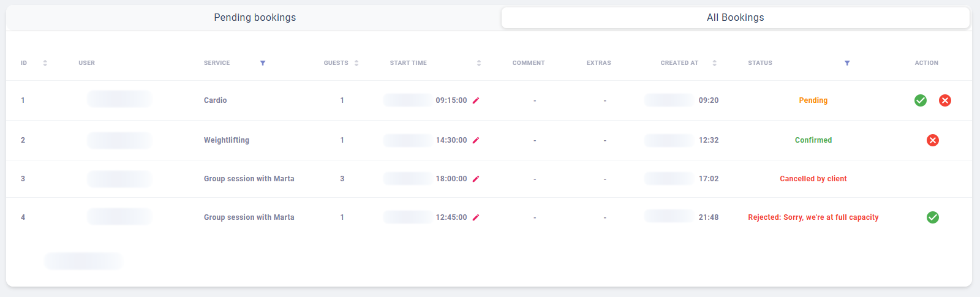Sort bookings by ID column
Screen dimensions: 980x297
45,63
